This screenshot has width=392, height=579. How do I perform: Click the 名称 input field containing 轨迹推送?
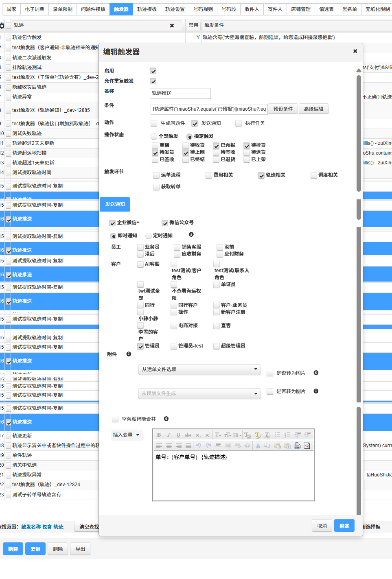click(x=180, y=93)
